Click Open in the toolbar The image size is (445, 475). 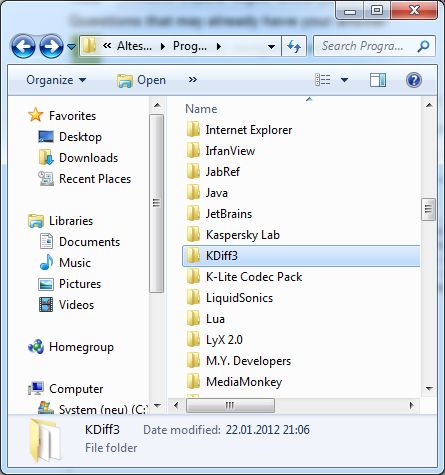pos(141,80)
